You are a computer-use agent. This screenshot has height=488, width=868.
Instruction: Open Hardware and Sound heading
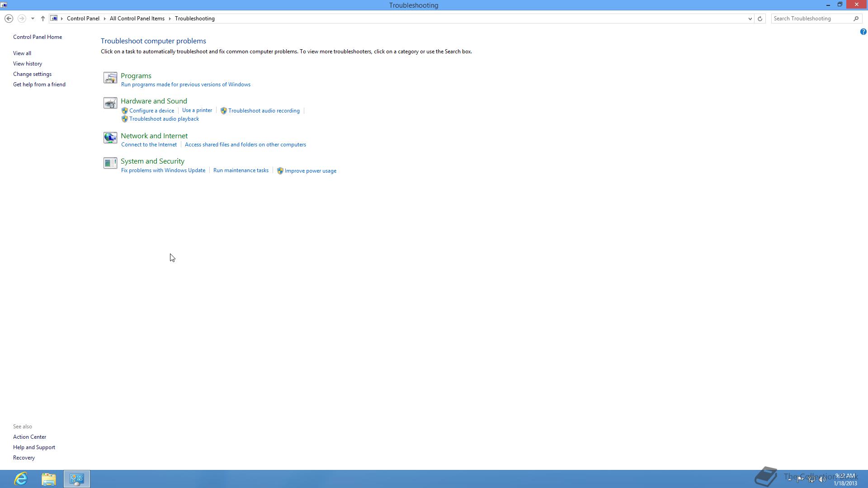pyautogui.click(x=154, y=101)
